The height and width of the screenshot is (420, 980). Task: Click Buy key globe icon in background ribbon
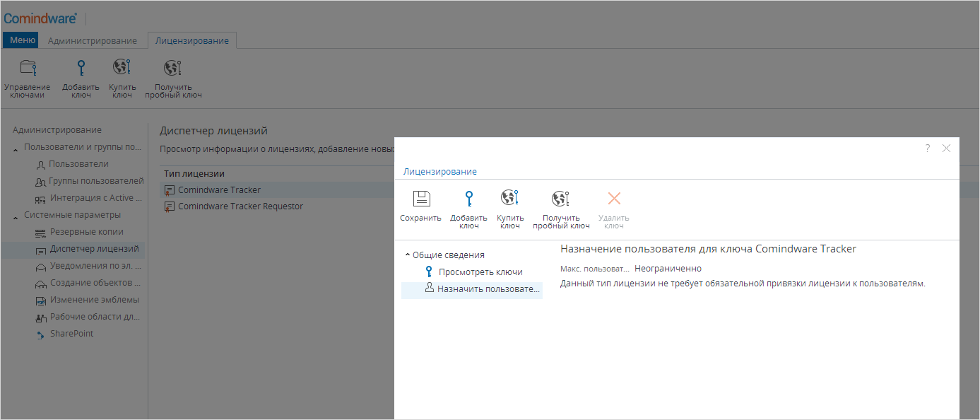[x=122, y=67]
